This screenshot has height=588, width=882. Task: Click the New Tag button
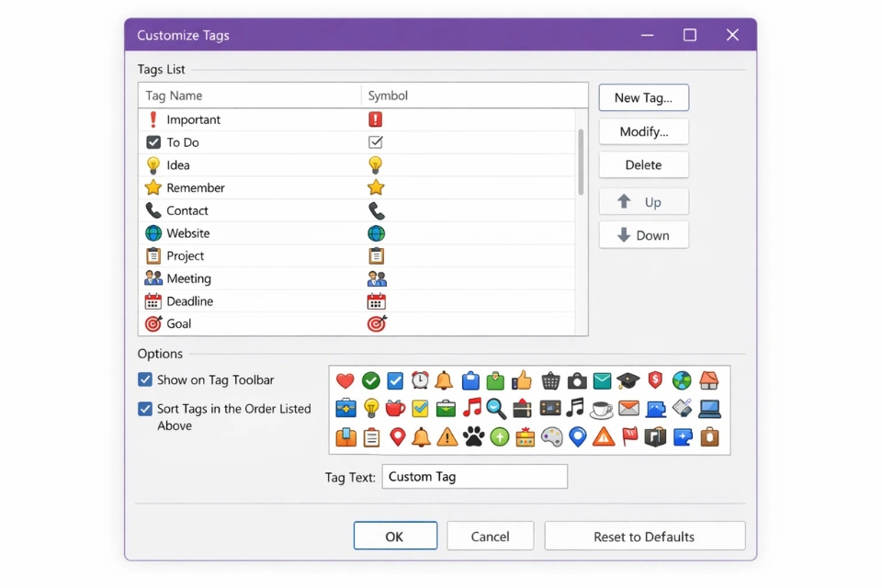coord(643,97)
